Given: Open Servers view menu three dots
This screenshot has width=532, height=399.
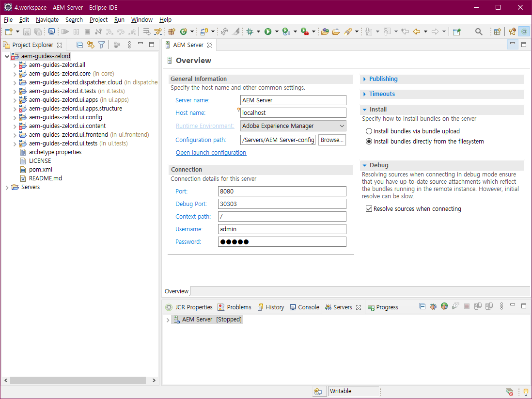Looking at the screenshot, I should click(501, 306).
